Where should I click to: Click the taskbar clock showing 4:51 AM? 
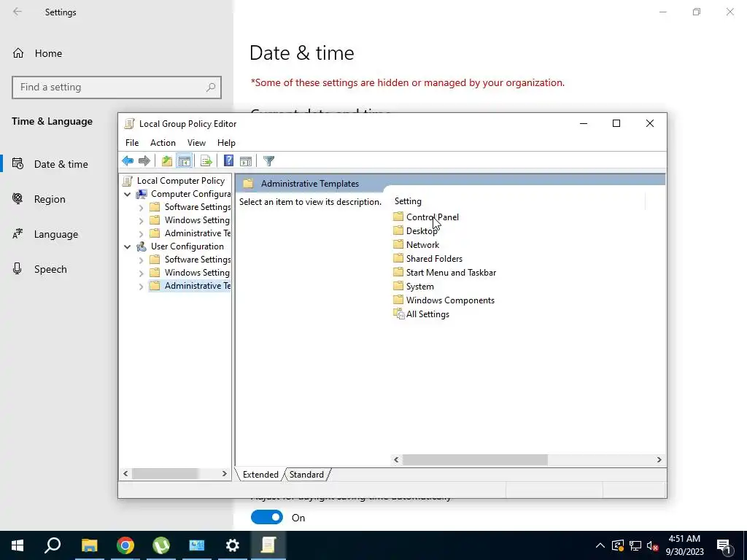pyautogui.click(x=684, y=545)
